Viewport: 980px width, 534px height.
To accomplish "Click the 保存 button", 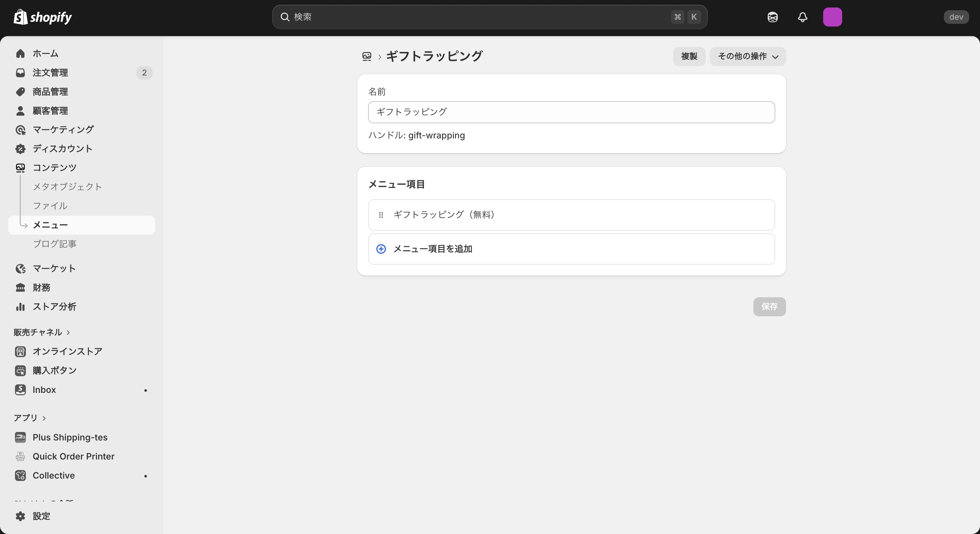I will point(769,306).
